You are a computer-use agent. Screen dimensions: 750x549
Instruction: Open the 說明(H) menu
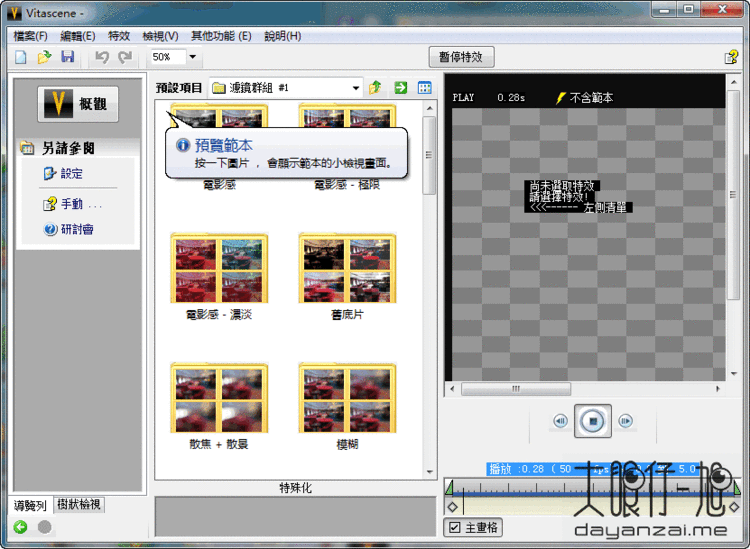[x=283, y=36]
